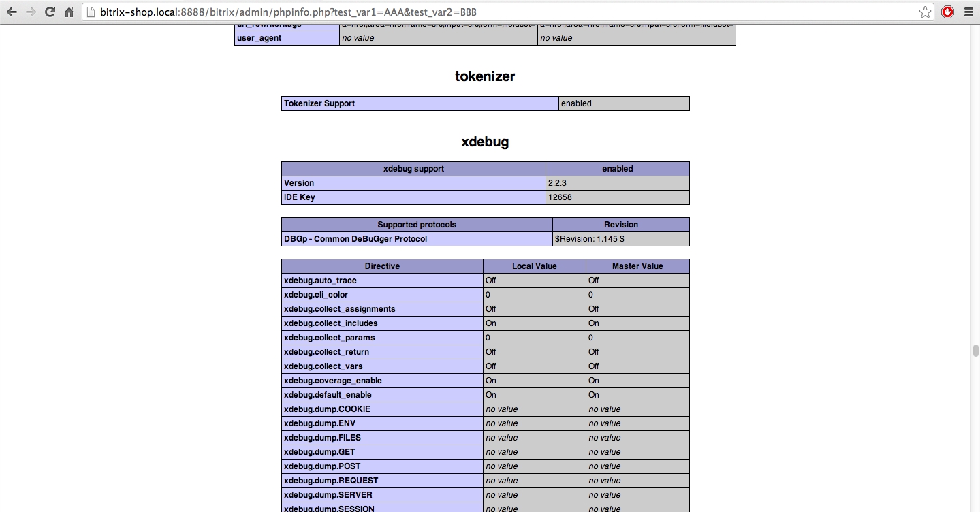
Task: Select the '$Revision: 1.145 $' value
Action: pyautogui.click(x=621, y=239)
